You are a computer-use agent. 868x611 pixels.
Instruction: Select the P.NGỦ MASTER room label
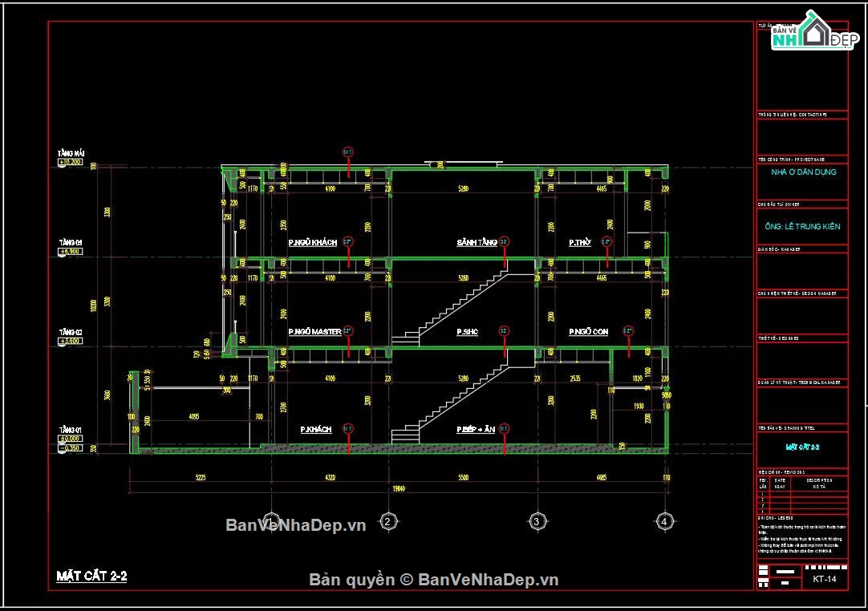(x=314, y=331)
